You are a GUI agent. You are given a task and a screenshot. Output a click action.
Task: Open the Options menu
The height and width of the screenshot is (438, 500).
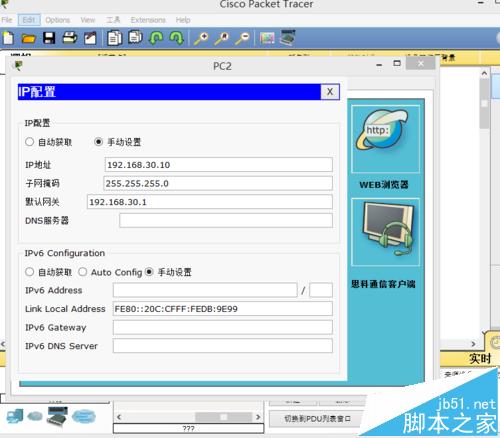click(58, 20)
